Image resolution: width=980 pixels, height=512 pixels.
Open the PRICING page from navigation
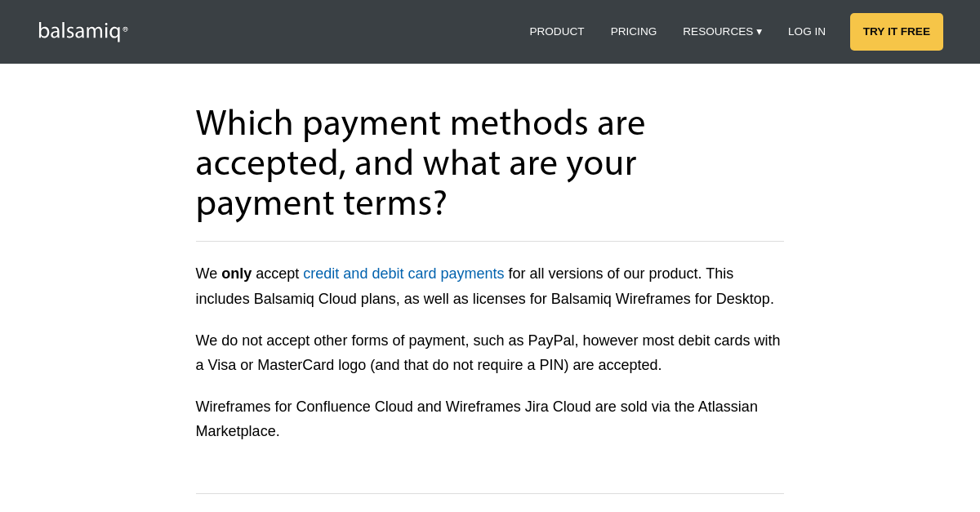(x=634, y=31)
